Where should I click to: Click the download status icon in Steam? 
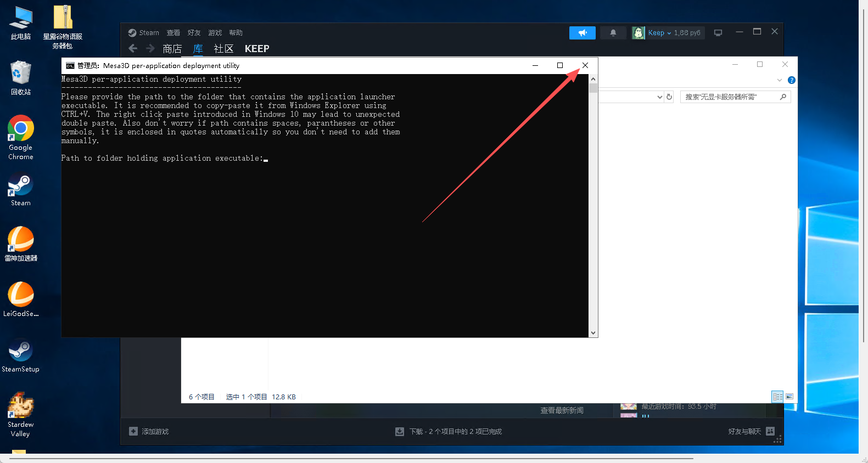coord(400,432)
